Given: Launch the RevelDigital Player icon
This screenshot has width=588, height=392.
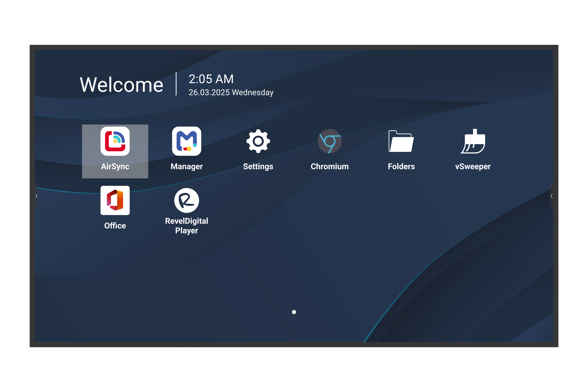Looking at the screenshot, I should (x=187, y=201).
